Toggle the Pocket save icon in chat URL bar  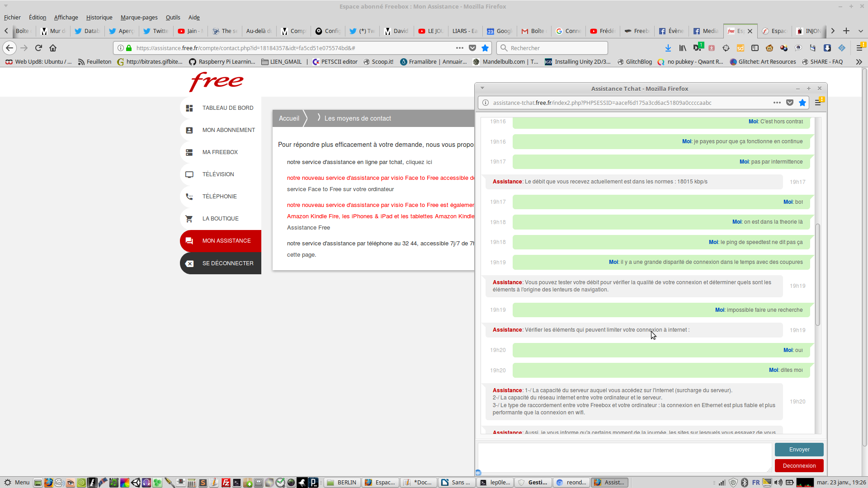click(x=790, y=103)
